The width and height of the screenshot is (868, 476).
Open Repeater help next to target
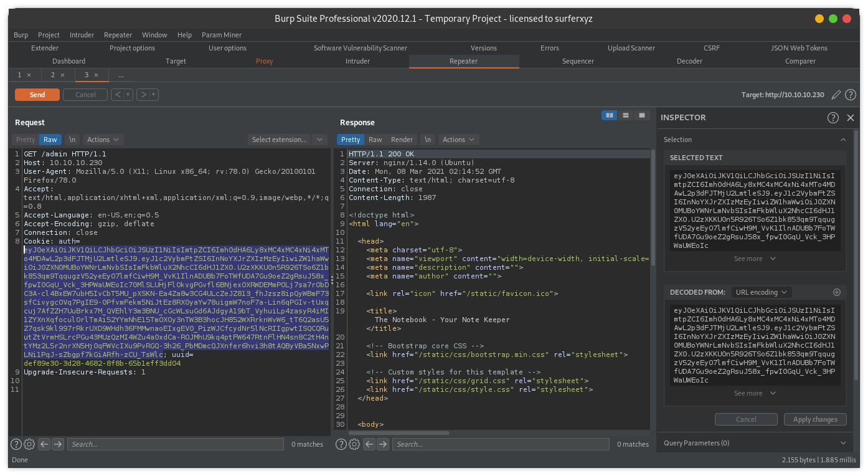tap(850, 95)
